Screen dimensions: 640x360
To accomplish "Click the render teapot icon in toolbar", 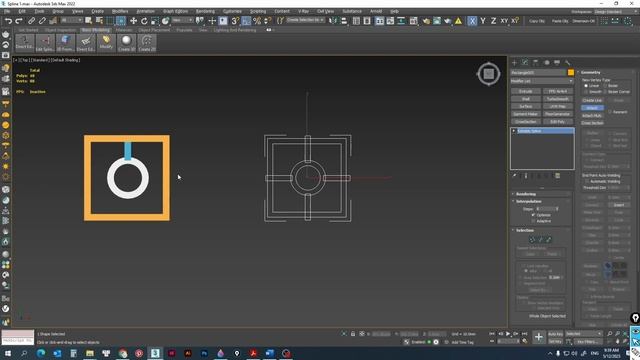I will tap(447, 20).
